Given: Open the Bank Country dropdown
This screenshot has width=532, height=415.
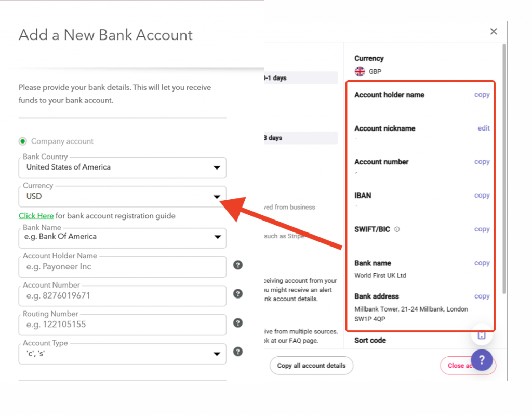Looking at the screenshot, I should pyautogui.click(x=123, y=167).
